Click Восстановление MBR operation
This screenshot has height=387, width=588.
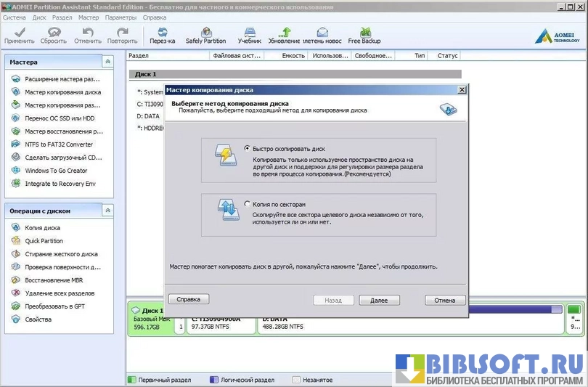(53, 280)
